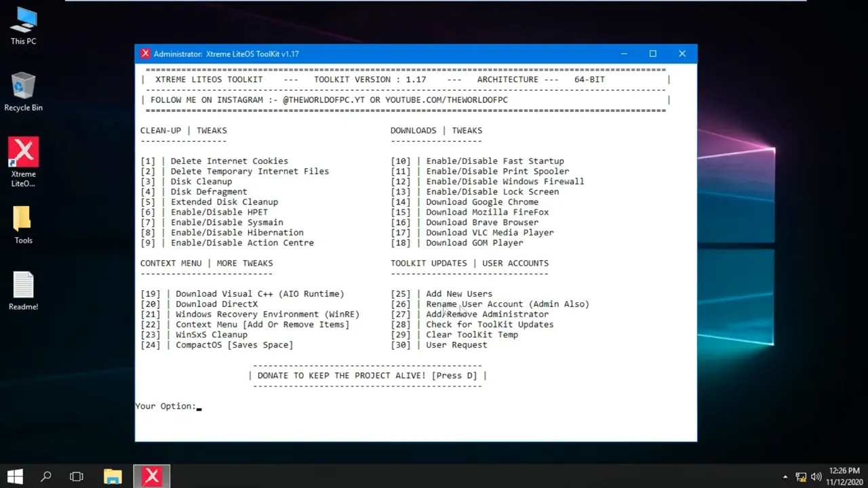Click 'Download Mozilla FireFox' option text
This screenshot has width=868, height=488.
point(488,212)
